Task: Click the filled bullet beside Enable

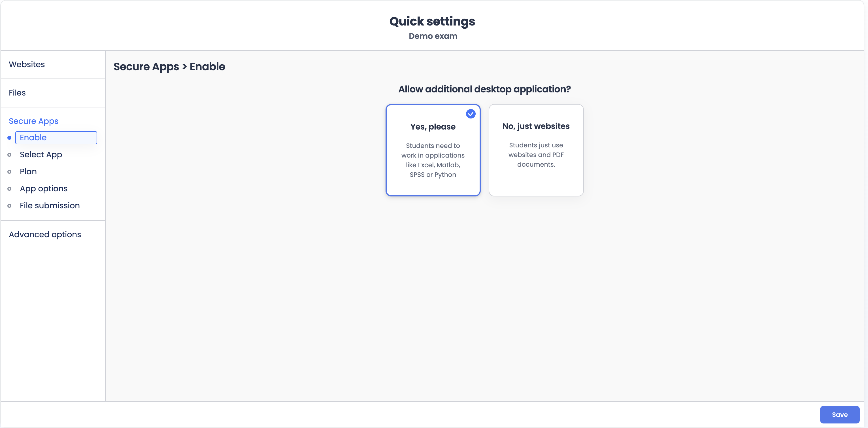Action: [x=9, y=138]
